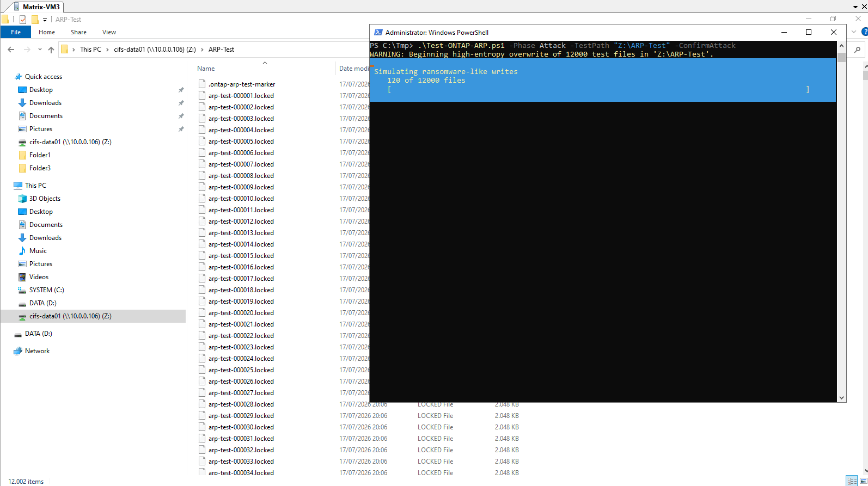Click PowerShell scrollbar up arrow

click(842, 46)
